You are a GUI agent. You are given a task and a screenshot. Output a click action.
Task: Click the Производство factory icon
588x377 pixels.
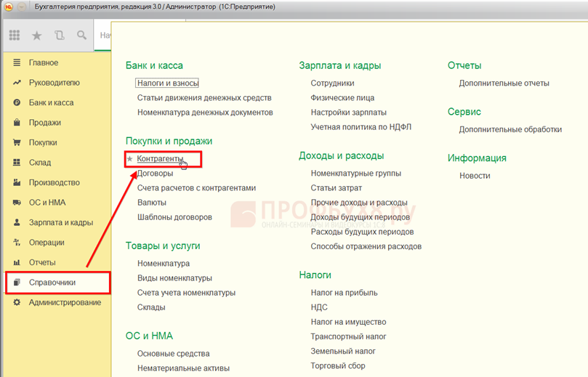(x=17, y=182)
